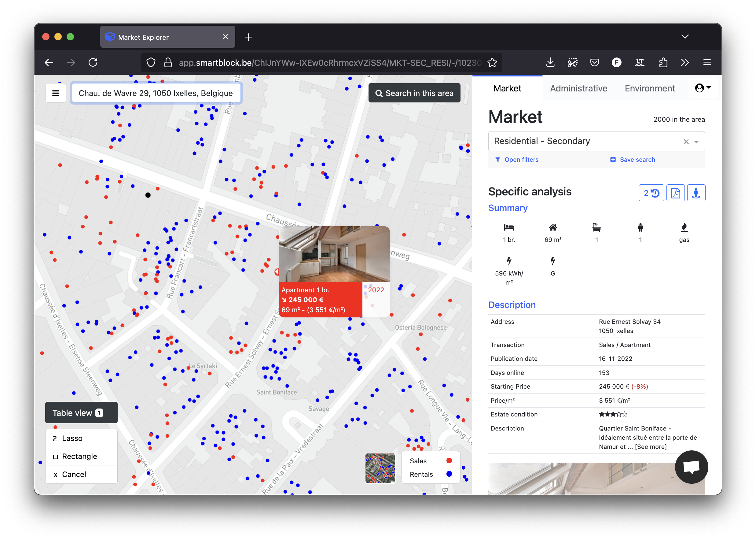Click the apartment photo in map popup
756x540 pixels.
[x=334, y=254]
